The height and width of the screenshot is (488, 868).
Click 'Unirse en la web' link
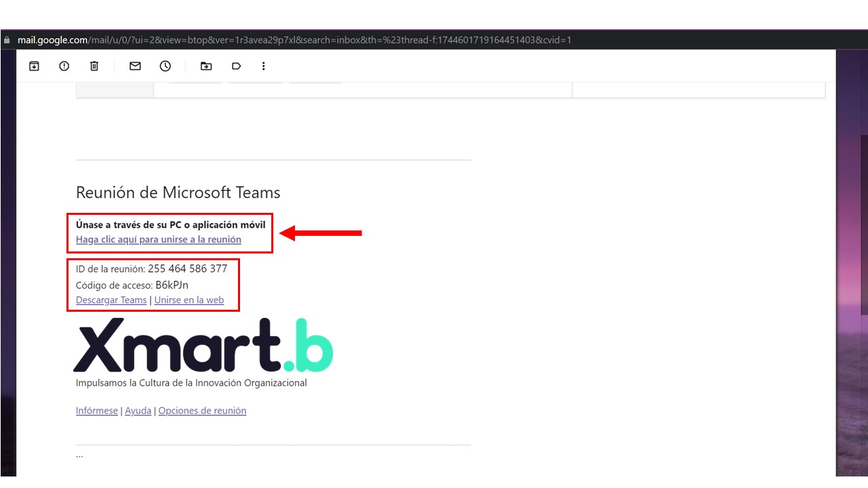pos(189,300)
